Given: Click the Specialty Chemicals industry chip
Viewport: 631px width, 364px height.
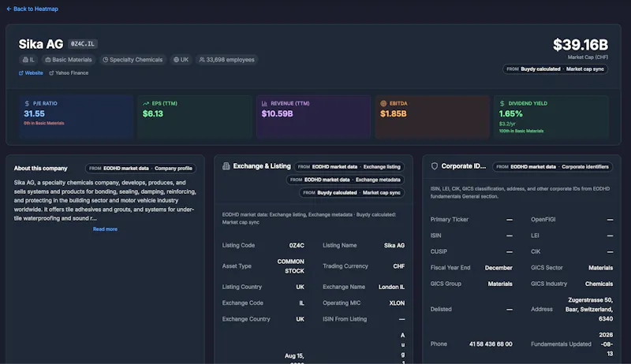Looking at the screenshot, I should [133, 59].
